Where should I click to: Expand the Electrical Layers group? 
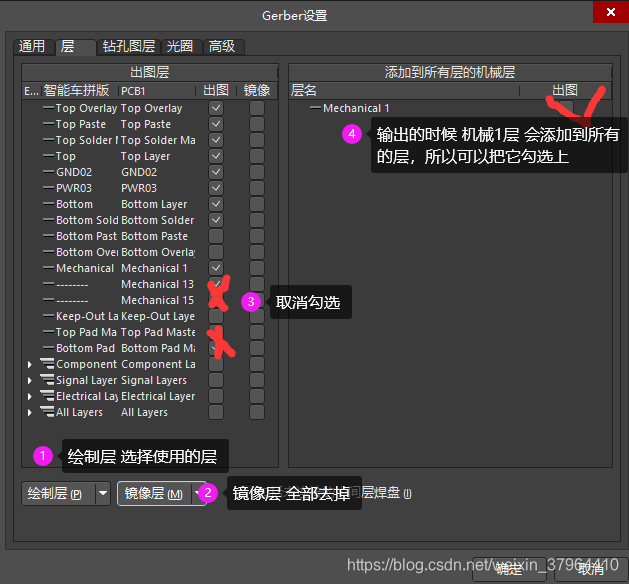point(29,396)
